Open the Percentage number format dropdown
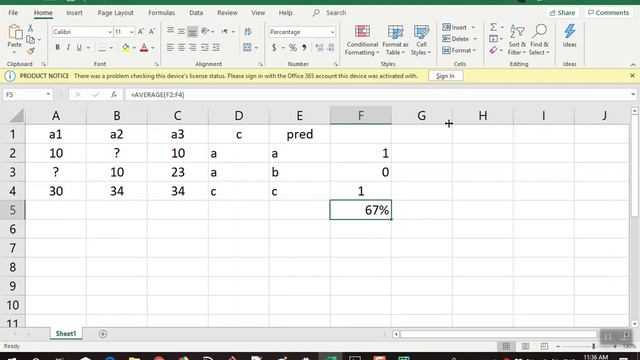Viewport: 640px width, 360px height. 332,32
